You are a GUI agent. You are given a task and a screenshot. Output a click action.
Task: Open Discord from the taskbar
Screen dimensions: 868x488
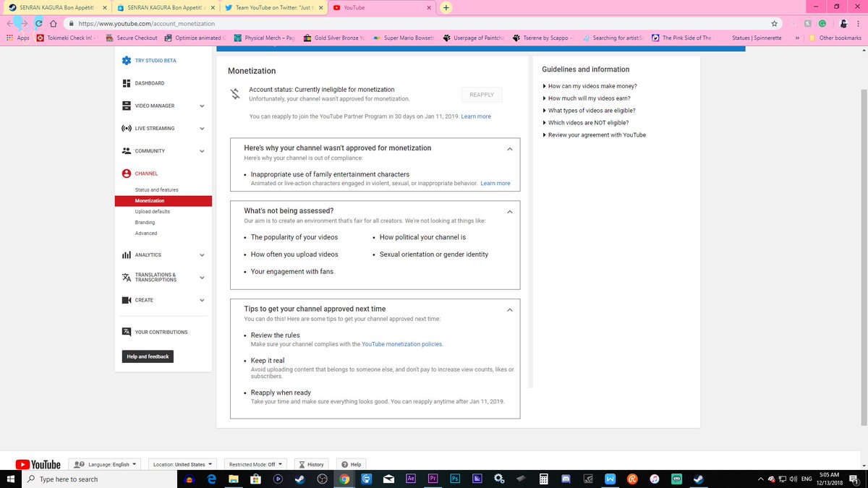coord(566,479)
